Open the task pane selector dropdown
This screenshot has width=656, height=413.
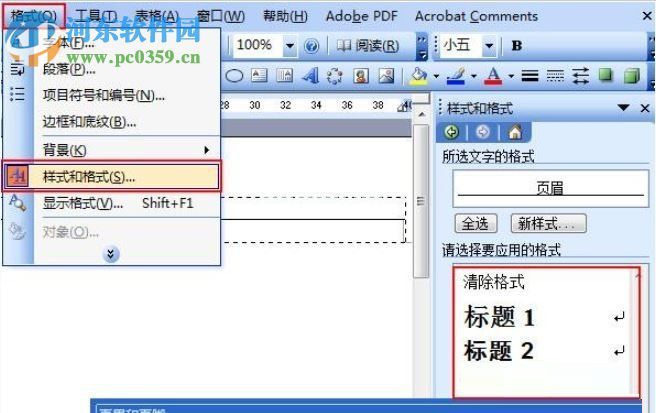click(x=623, y=108)
